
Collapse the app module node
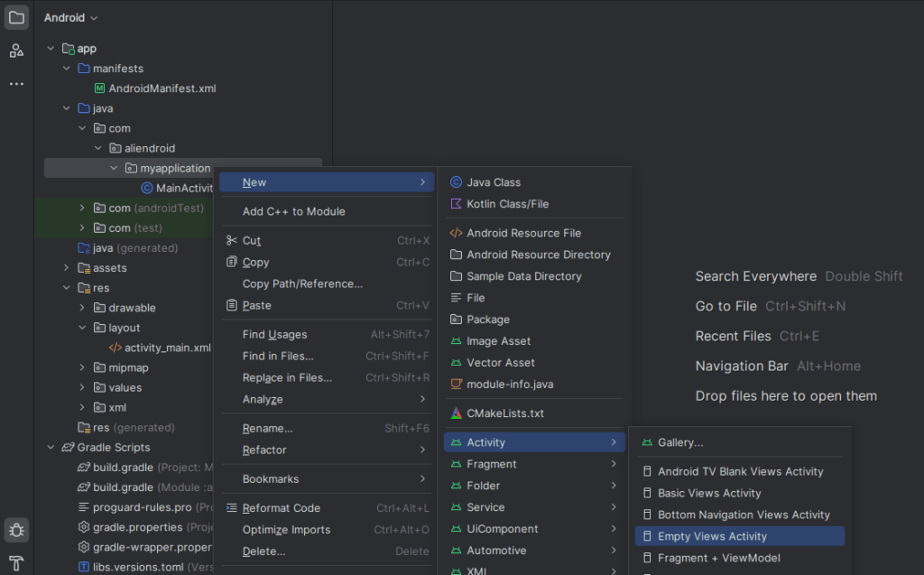tap(51, 49)
